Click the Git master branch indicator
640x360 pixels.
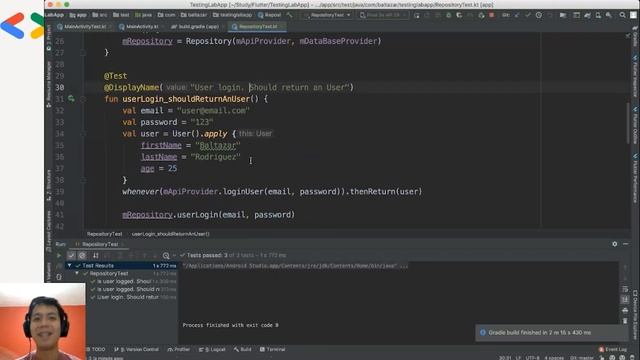click(x=582, y=358)
